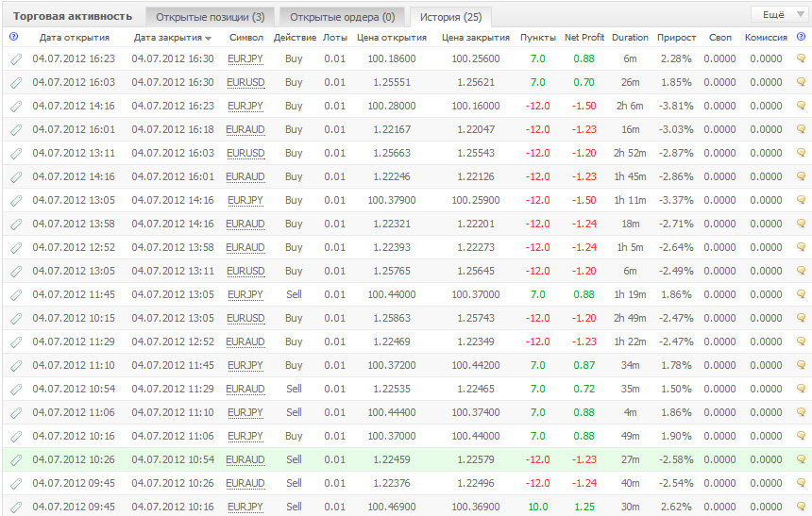Click duration value 2h 49m

coord(630,318)
